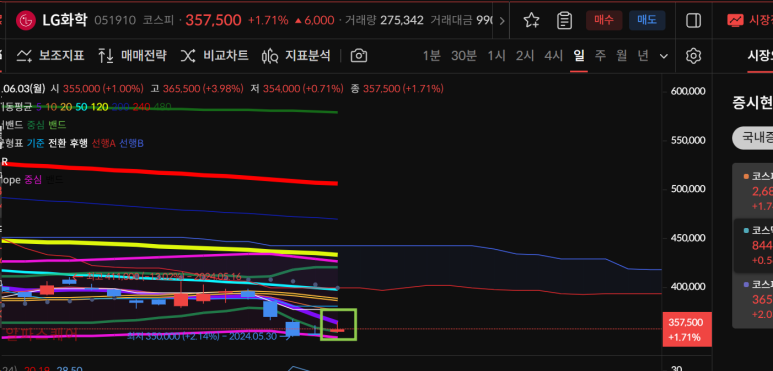Image resolution: width=773 pixels, height=371 pixels.
Task: Select the 2시 timeframe
Action: pyautogui.click(x=525, y=56)
